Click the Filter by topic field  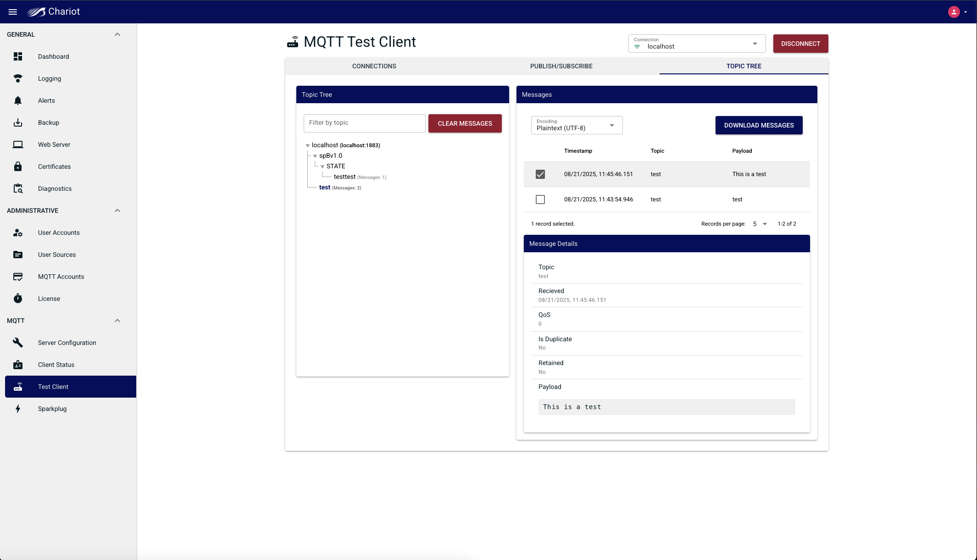[364, 123]
